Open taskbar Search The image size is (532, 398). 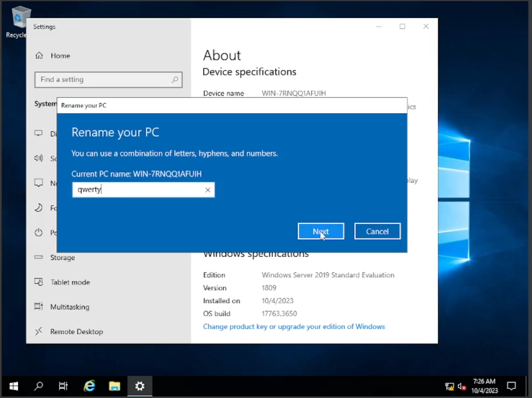click(x=39, y=386)
